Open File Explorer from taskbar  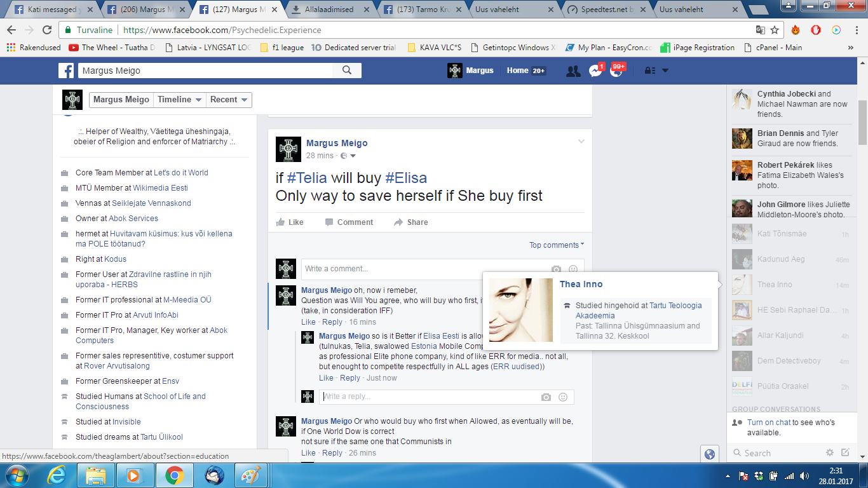[96, 475]
